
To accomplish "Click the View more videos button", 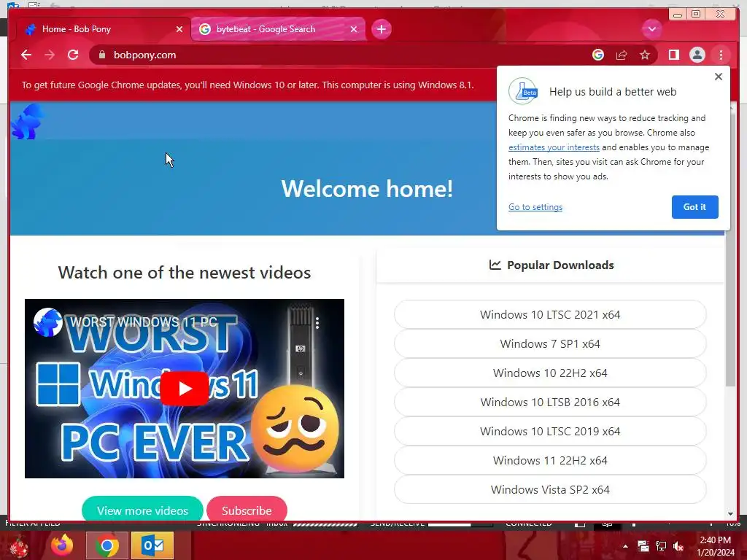I will point(142,510).
